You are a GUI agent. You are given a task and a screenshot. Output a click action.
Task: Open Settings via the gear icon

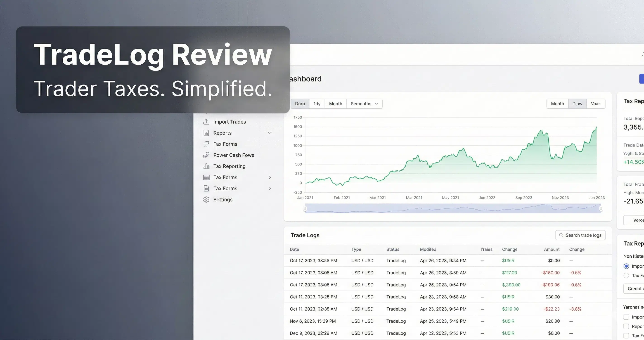coord(206,199)
